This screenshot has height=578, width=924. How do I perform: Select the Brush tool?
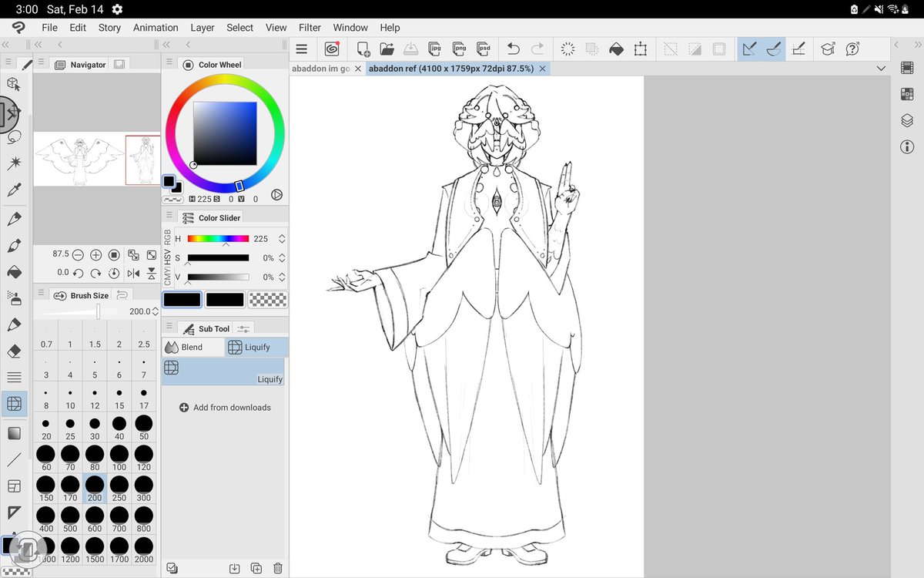pos(13,246)
